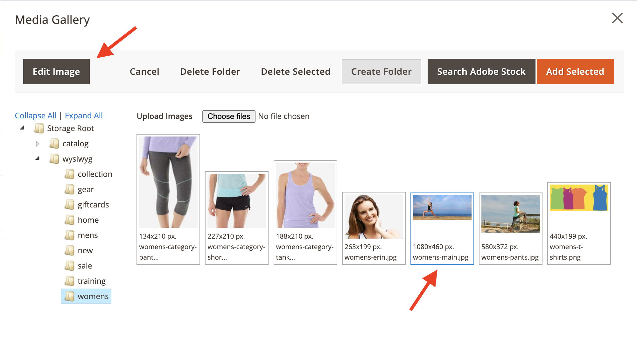The height and width of the screenshot is (364, 637).
Task: Click Choose files upload button
Action: (x=229, y=116)
